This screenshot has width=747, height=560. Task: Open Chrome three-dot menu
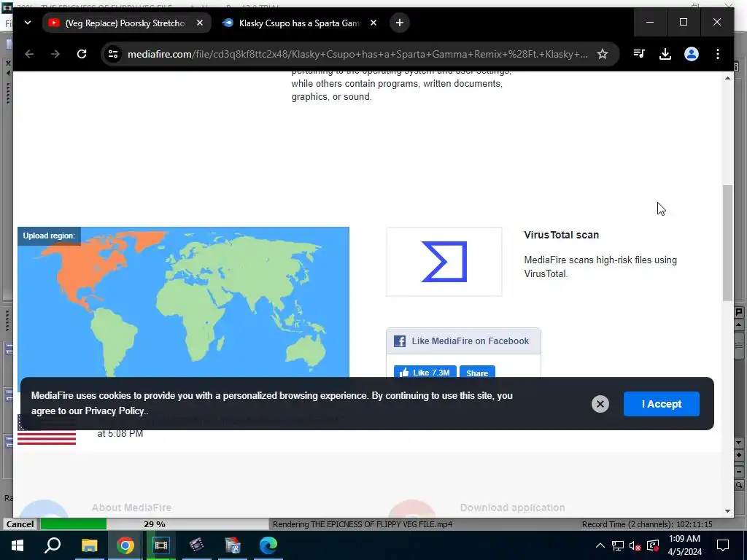tap(718, 54)
